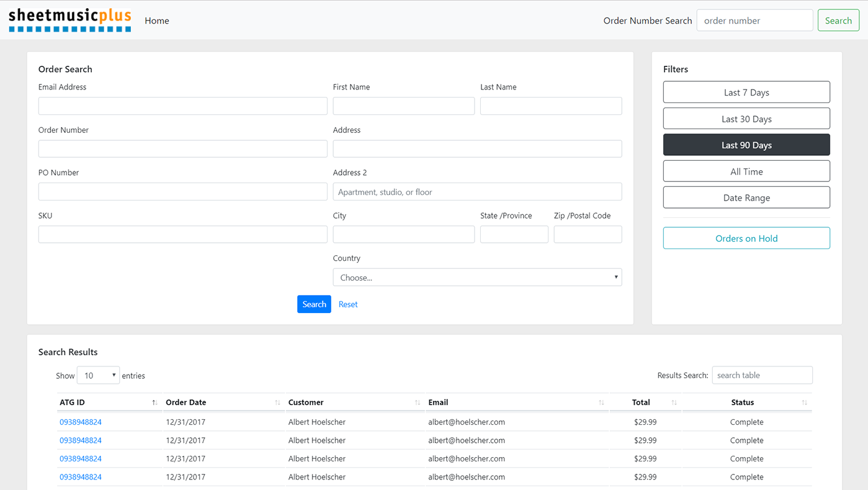This screenshot has height=490, width=868.
Task: Filter orders by Last 7 Days
Action: (x=746, y=92)
